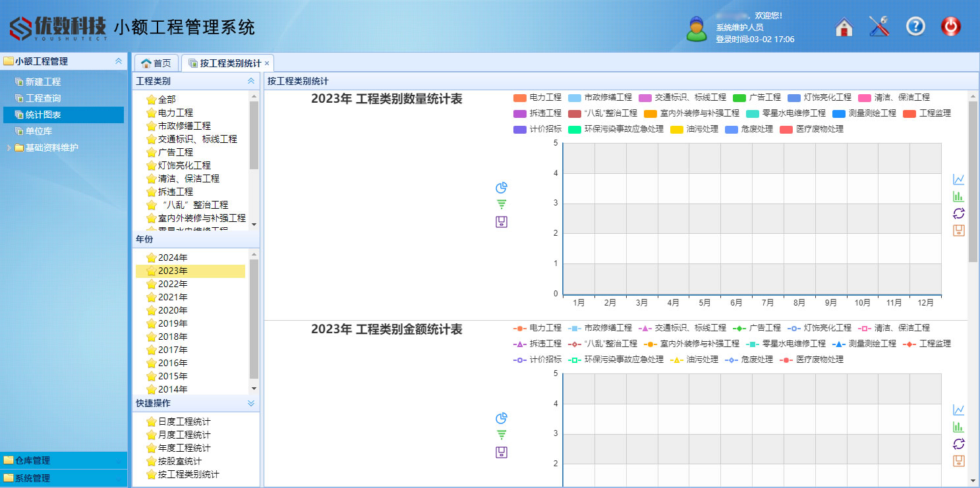Collapse the 工程类别 panel
This screenshot has width=980, height=488.
251,81
